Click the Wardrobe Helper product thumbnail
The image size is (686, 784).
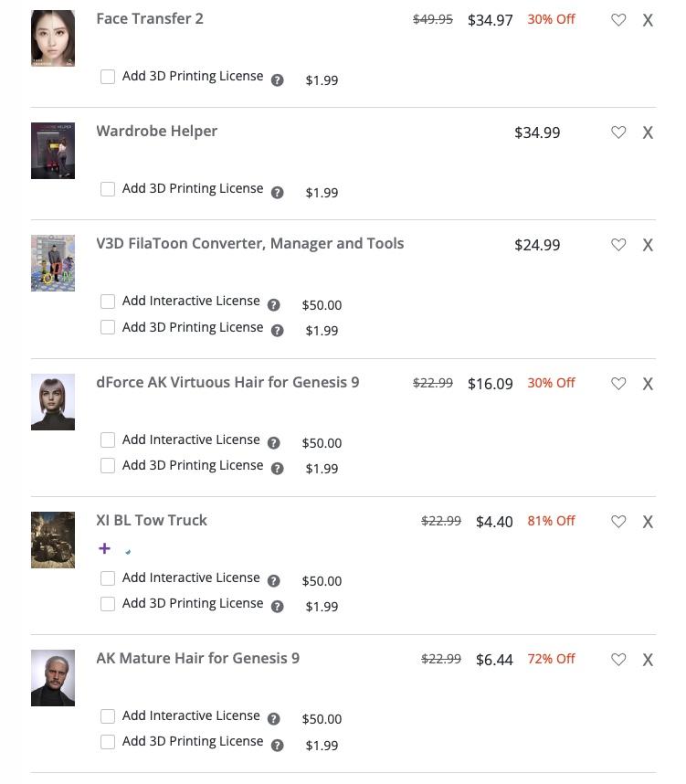(x=53, y=151)
